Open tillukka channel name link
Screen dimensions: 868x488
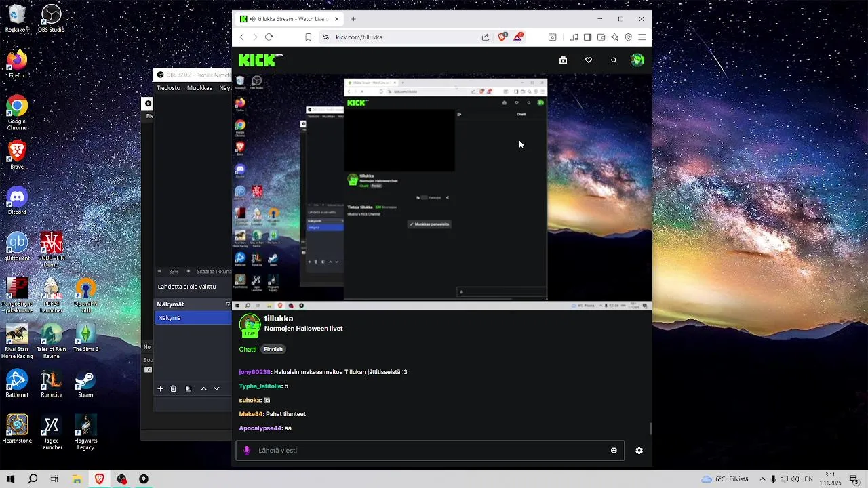click(279, 319)
